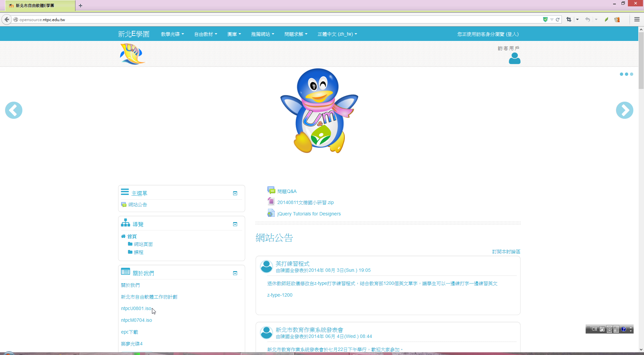Click the zip archive icon for 20140811文德國小研習
This screenshot has width=644, height=355.
[271, 201]
